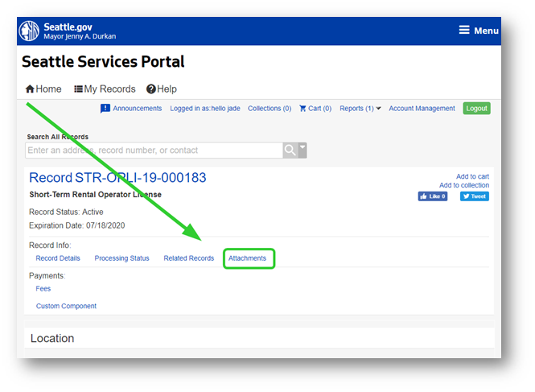The width and height of the screenshot is (535, 392).
Task: Open My Records menu item
Action: click(x=105, y=89)
